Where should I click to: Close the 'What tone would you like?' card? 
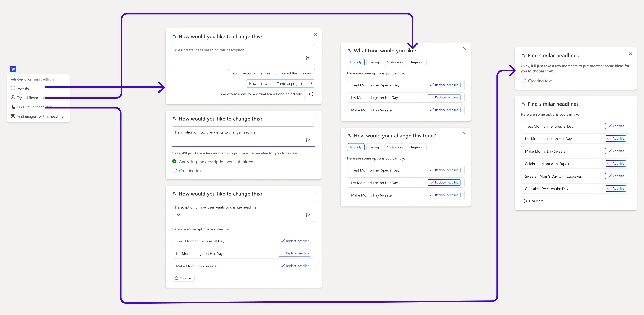465,49
